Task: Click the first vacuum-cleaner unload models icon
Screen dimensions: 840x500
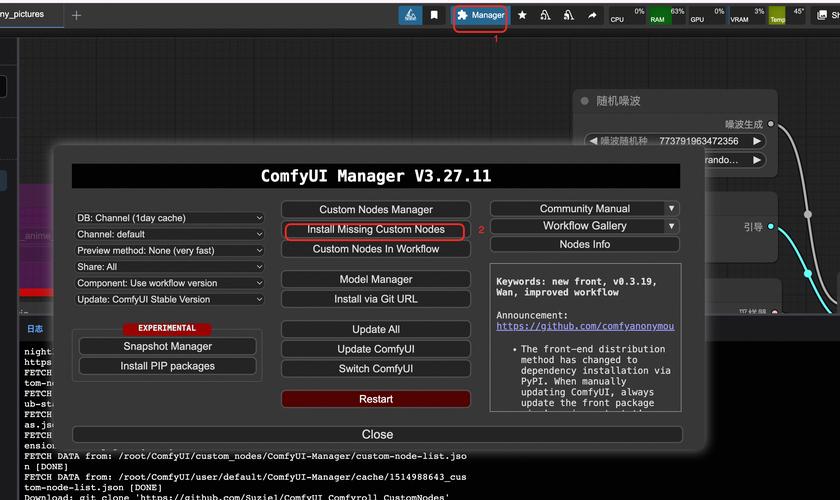Action: point(545,16)
